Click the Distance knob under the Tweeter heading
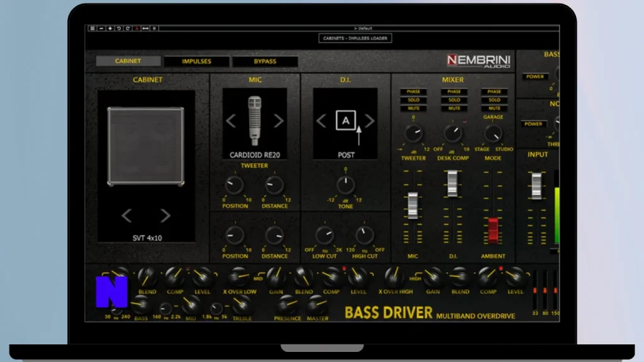The height and width of the screenshot is (362, 644). 274,185
